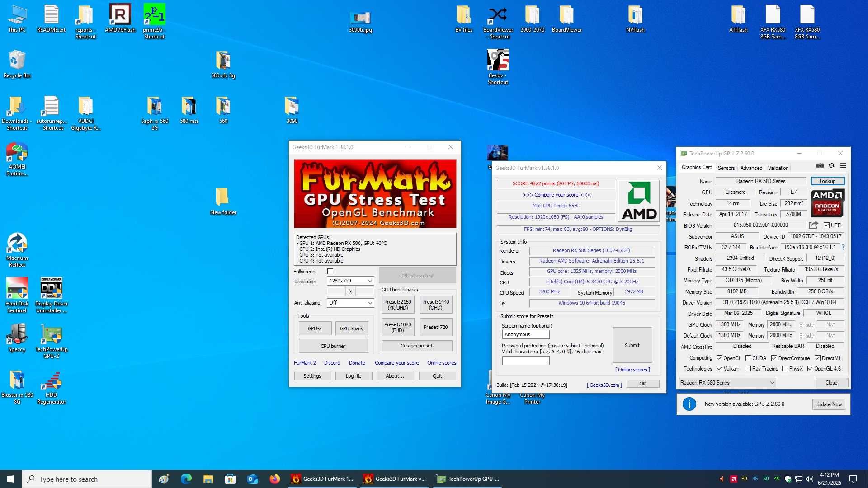Viewport: 868px width, 488px height.
Task: Toggle the OpenCL checkbox in GPU-Z
Action: (719, 358)
